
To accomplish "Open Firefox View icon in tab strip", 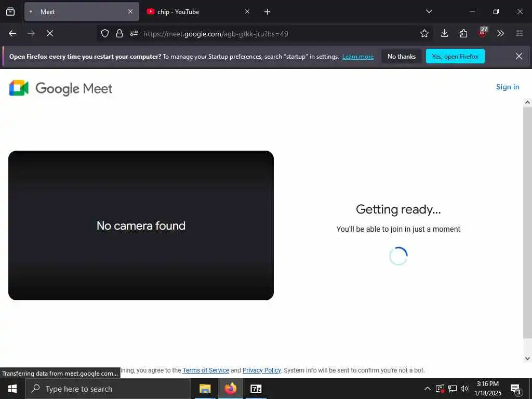I will point(10,12).
